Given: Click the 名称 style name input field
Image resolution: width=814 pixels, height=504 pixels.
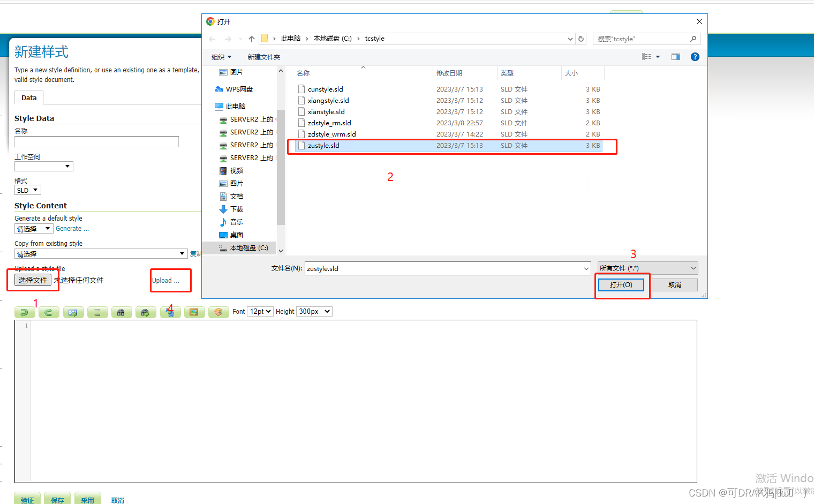Looking at the screenshot, I should [x=96, y=141].
